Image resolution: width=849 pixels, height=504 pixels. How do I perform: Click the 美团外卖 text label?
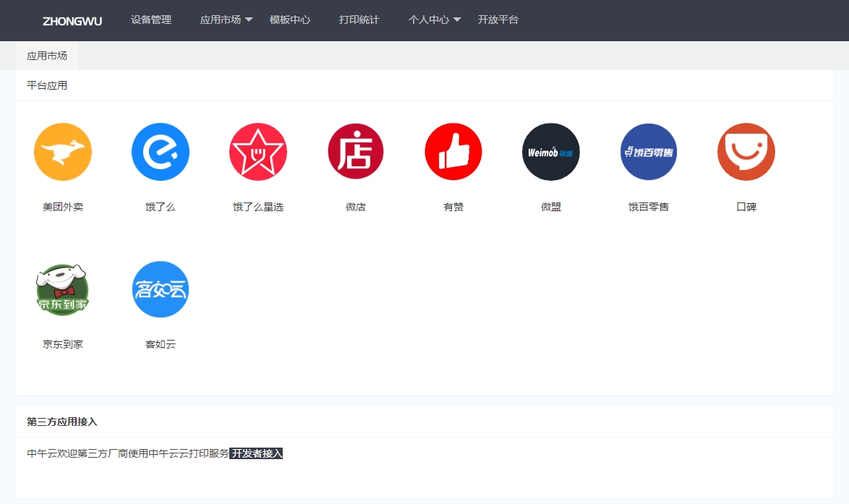pos(63,207)
